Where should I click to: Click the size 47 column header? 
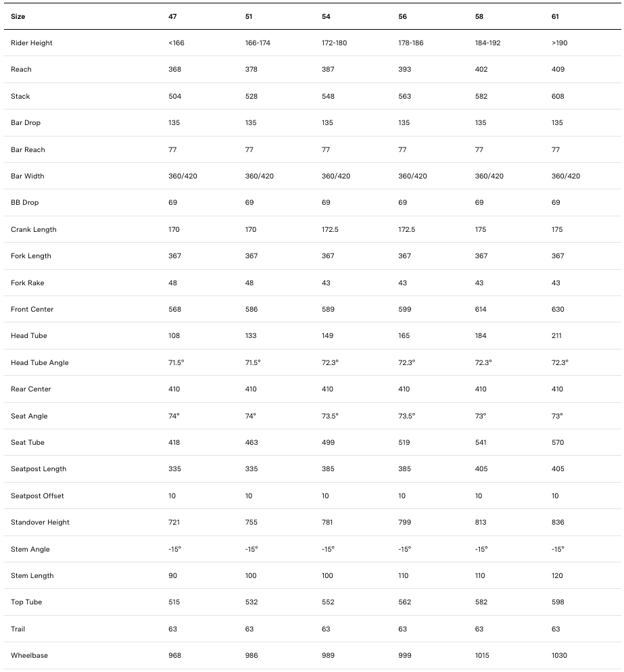[172, 16]
